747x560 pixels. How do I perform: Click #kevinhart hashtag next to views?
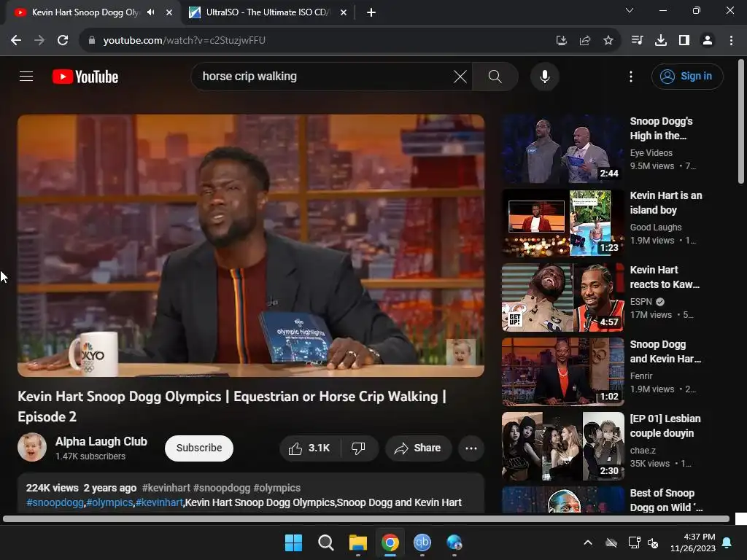coord(166,488)
